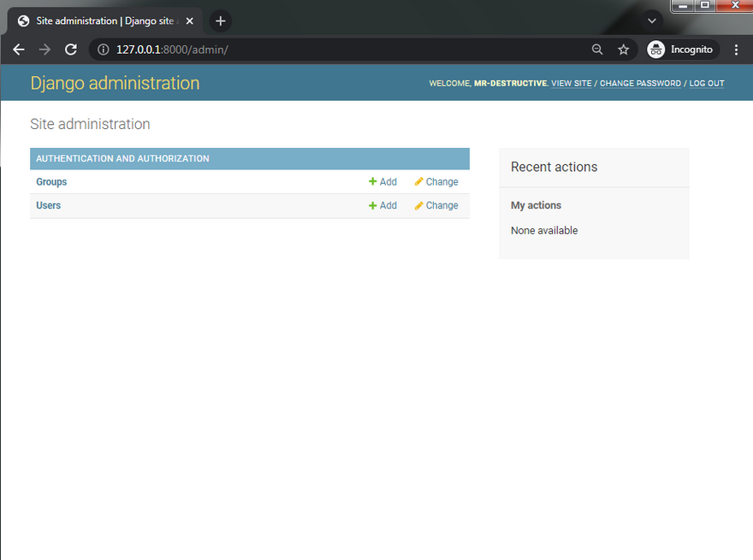Open the Users model list
This screenshot has width=753, height=560.
click(x=49, y=205)
